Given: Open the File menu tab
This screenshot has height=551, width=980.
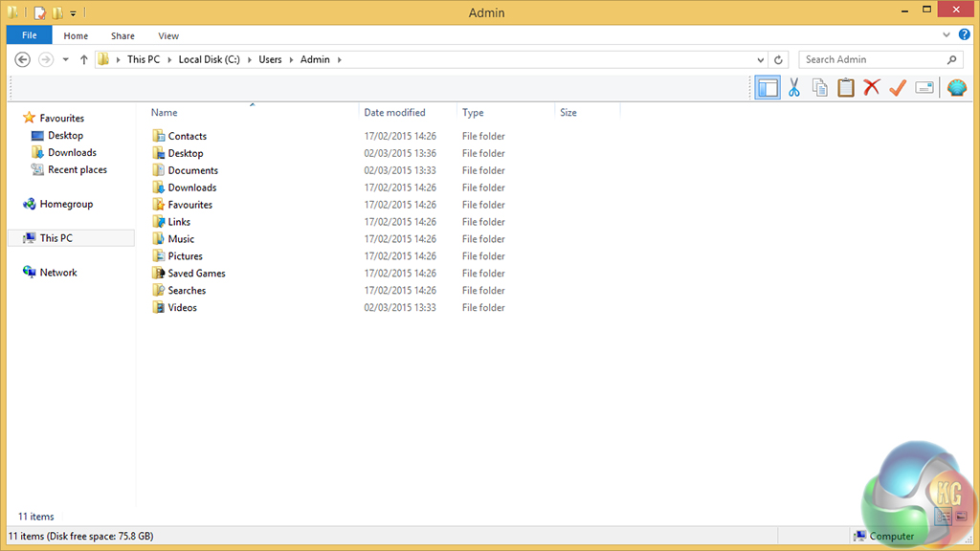Looking at the screenshot, I should point(30,35).
